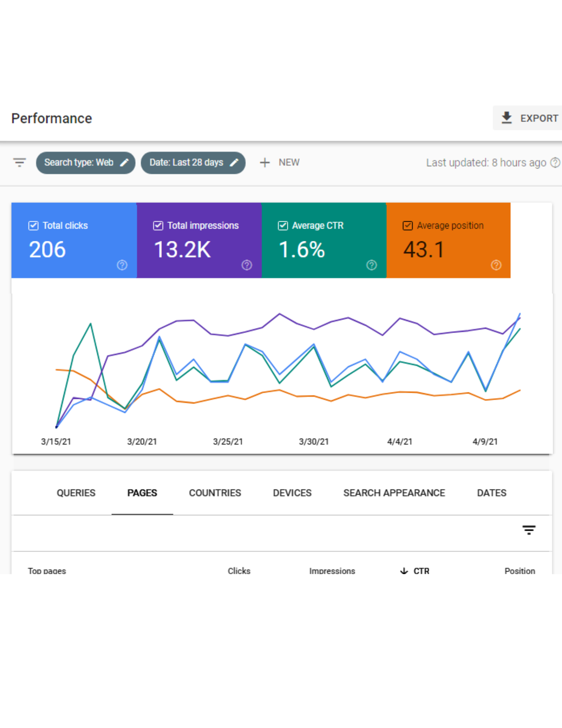Click the Top pages column header
The width and height of the screenshot is (562, 728).
[47, 570]
